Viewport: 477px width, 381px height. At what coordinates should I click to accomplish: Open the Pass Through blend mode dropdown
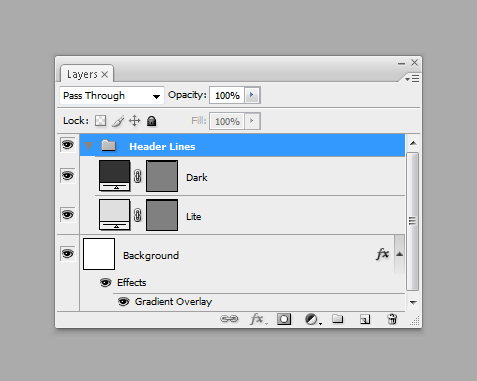coord(112,96)
